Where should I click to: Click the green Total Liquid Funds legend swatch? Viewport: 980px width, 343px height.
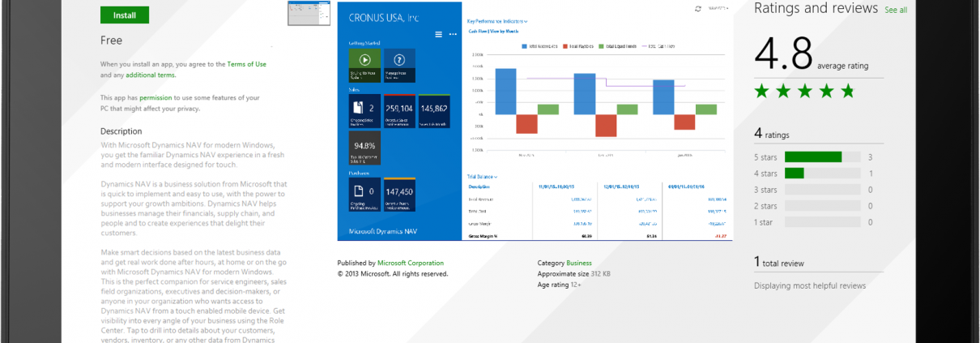[601, 47]
